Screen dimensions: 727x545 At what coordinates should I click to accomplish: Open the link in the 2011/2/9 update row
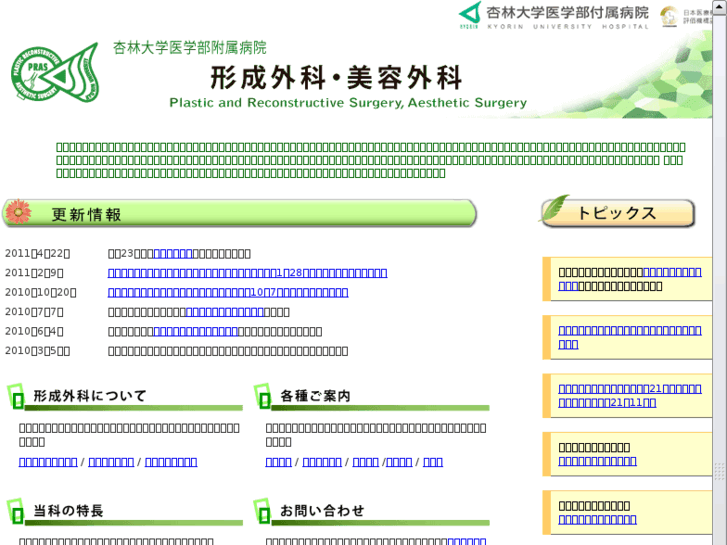tap(248, 273)
